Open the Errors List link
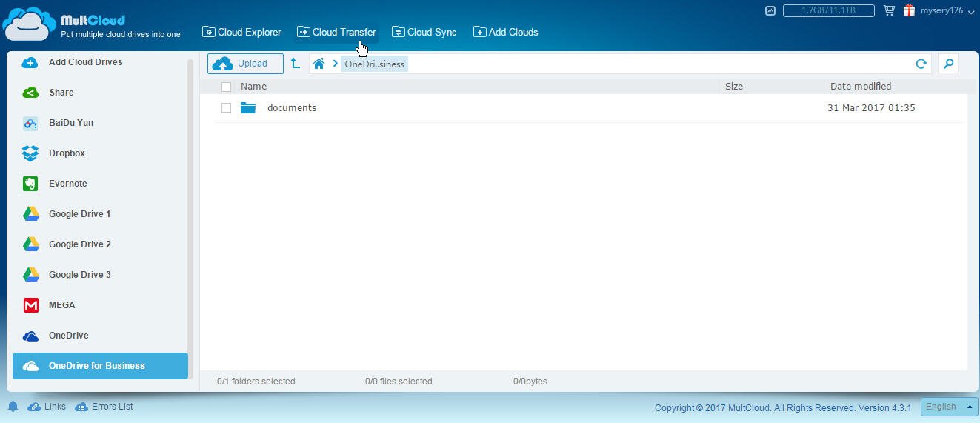Image resolution: width=980 pixels, height=423 pixels. tap(113, 407)
